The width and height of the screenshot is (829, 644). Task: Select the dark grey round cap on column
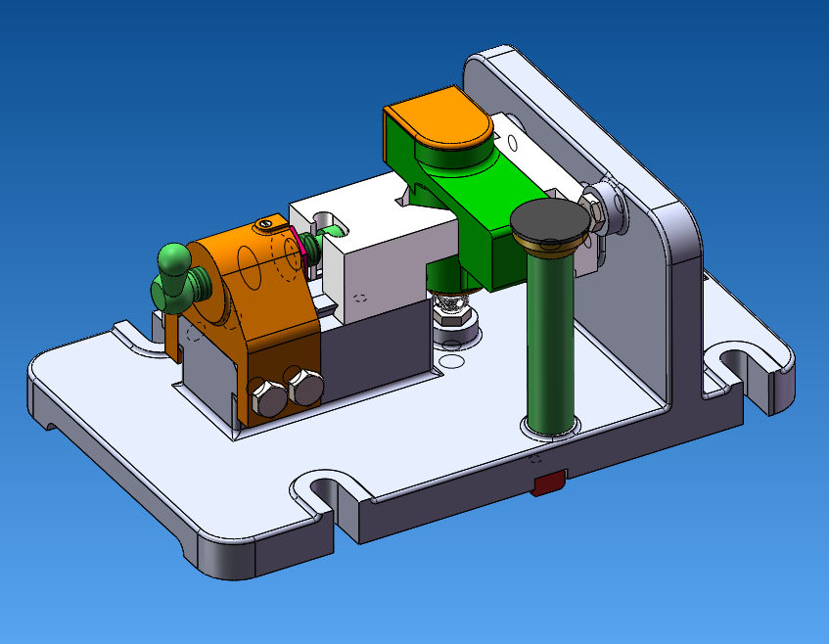point(550,221)
